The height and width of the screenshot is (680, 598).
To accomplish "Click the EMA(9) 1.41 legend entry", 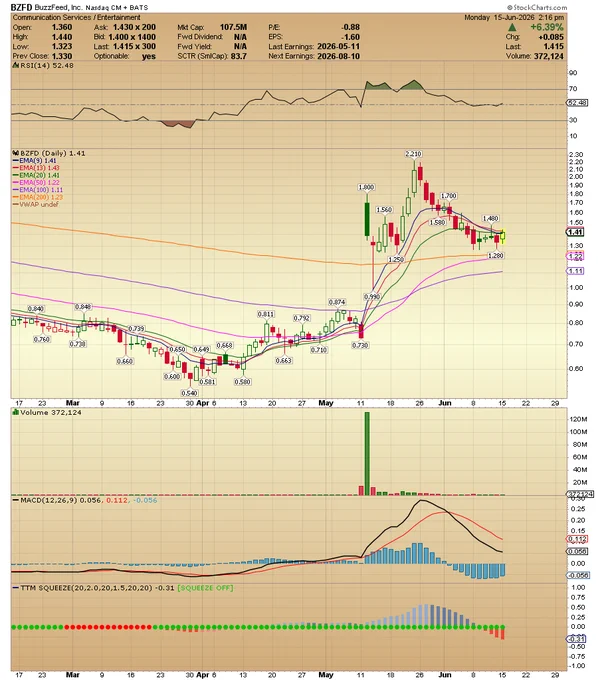I will (x=35, y=160).
